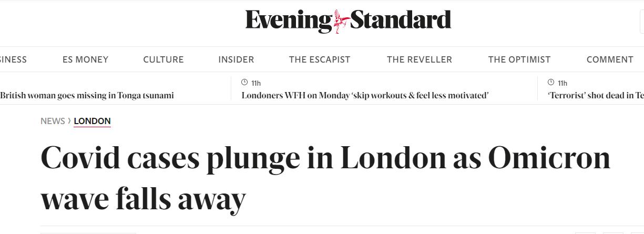Open the Londoners WFH on Monday article
Image resolution: width=644 pixels, height=234 pixels.
[x=365, y=96]
